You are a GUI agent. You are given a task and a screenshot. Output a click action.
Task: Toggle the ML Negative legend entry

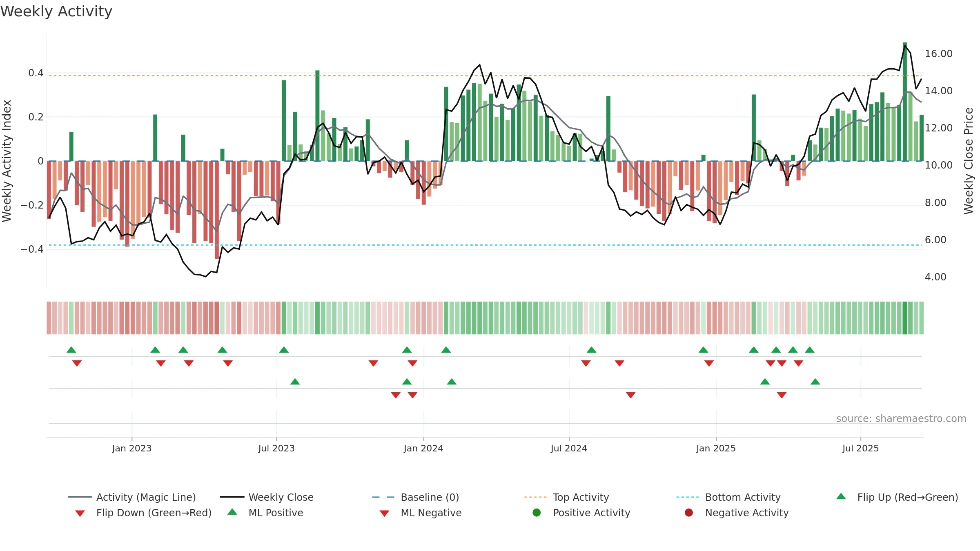(x=421, y=513)
